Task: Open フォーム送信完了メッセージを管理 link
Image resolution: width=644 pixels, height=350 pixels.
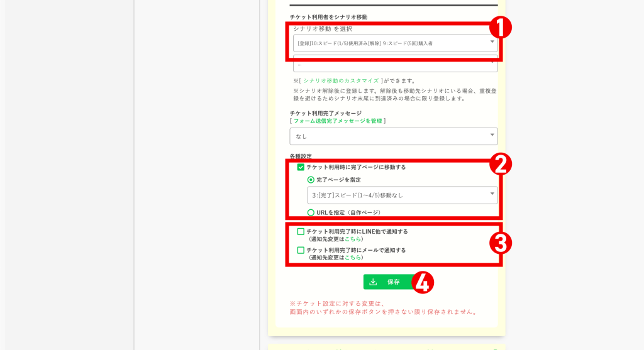Action: (338, 121)
